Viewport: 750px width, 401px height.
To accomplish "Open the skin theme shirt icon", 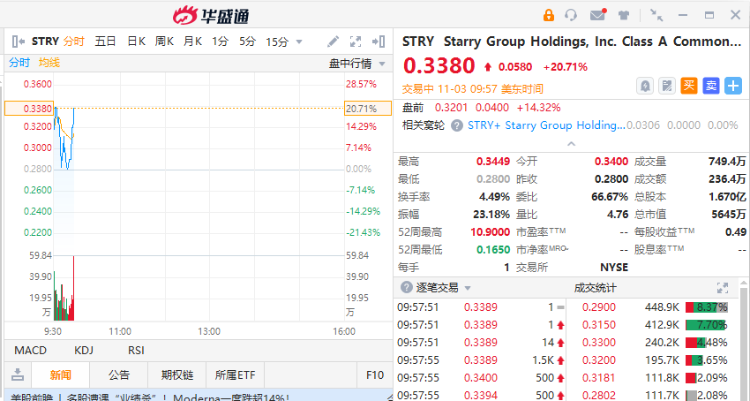I will click(623, 15).
